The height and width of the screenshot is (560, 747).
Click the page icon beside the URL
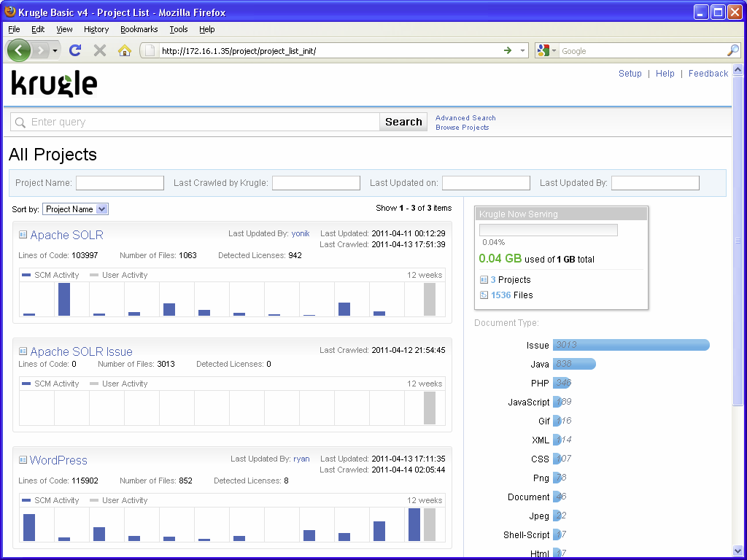coord(150,50)
